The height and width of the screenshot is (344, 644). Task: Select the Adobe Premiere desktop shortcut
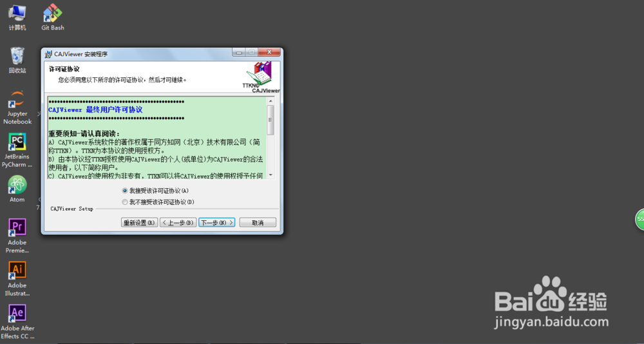(17, 236)
